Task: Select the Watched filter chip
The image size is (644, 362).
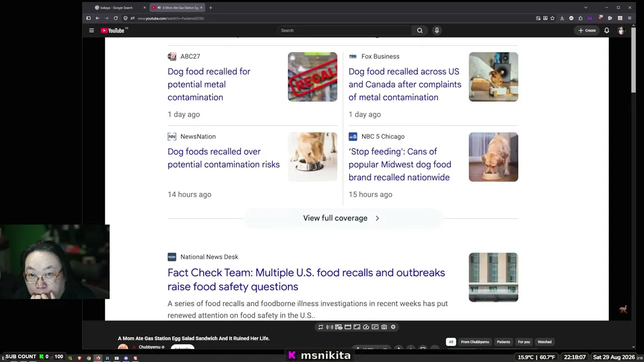Action: (544, 342)
